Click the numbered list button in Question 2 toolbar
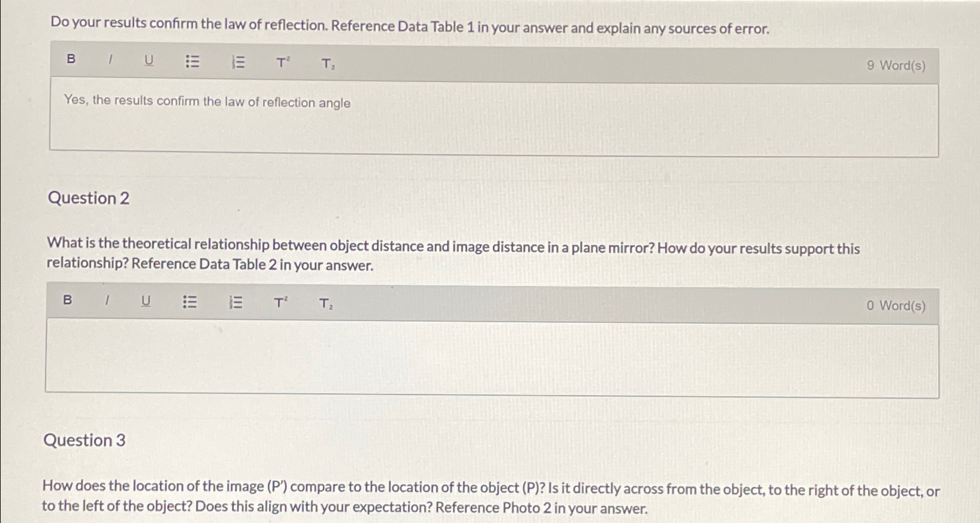Image resolution: width=980 pixels, height=523 pixels. pyautogui.click(x=236, y=301)
